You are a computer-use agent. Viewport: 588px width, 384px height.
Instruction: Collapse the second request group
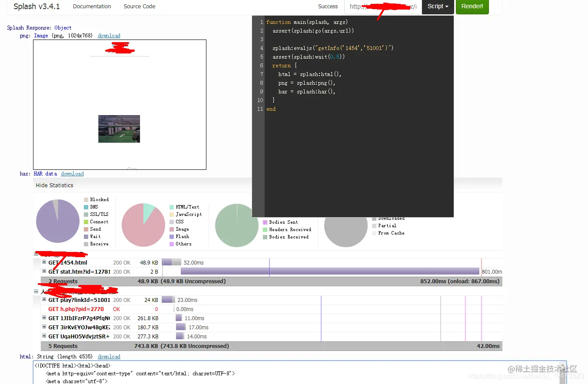coord(37,291)
